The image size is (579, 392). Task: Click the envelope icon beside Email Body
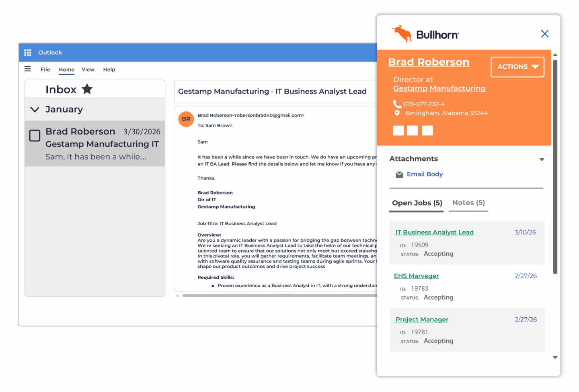coord(399,175)
